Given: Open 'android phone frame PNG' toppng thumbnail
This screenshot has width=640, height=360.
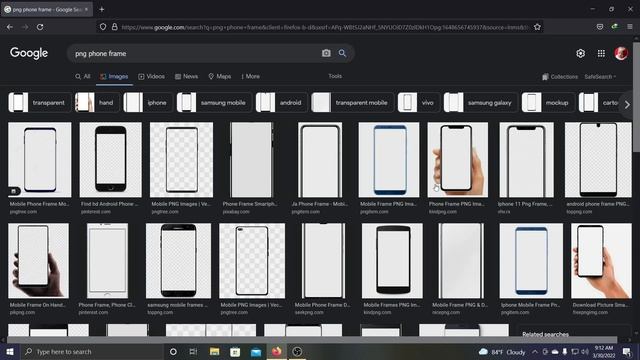Looking at the screenshot, I should (x=598, y=160).
